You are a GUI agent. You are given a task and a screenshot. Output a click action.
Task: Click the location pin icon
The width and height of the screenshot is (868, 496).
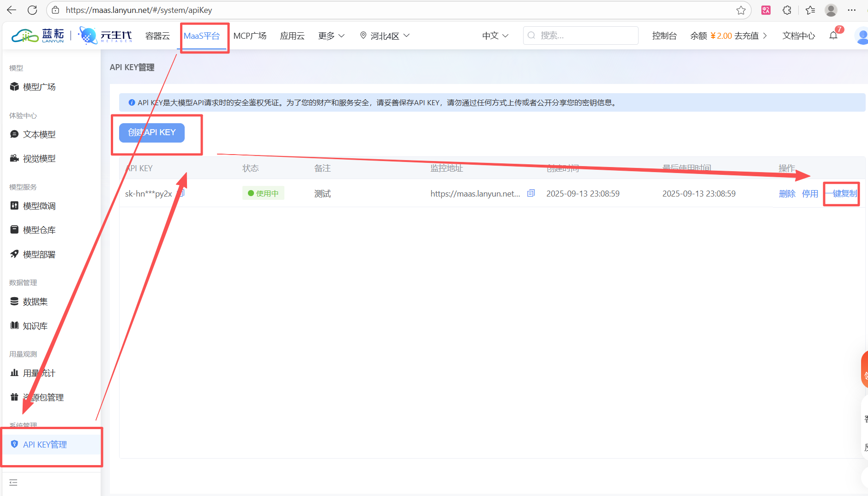point(363,36)
